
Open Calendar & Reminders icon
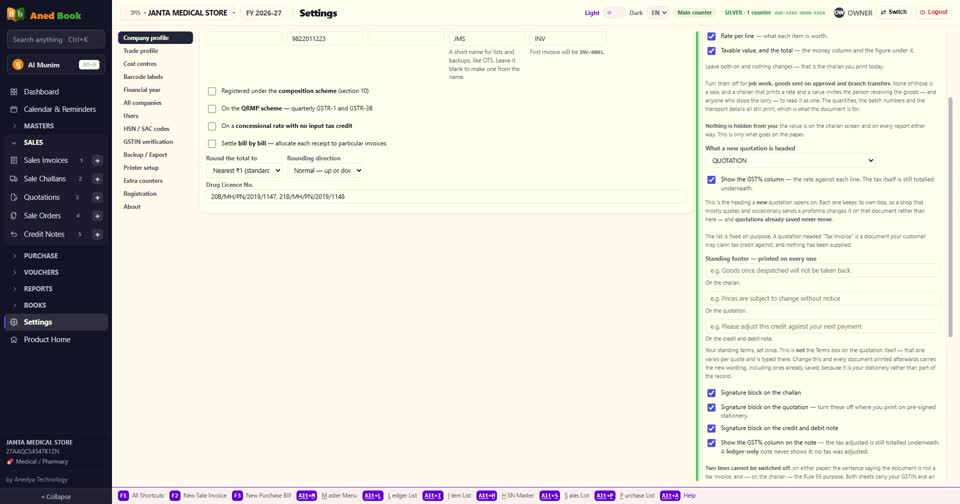pos(13,109)
